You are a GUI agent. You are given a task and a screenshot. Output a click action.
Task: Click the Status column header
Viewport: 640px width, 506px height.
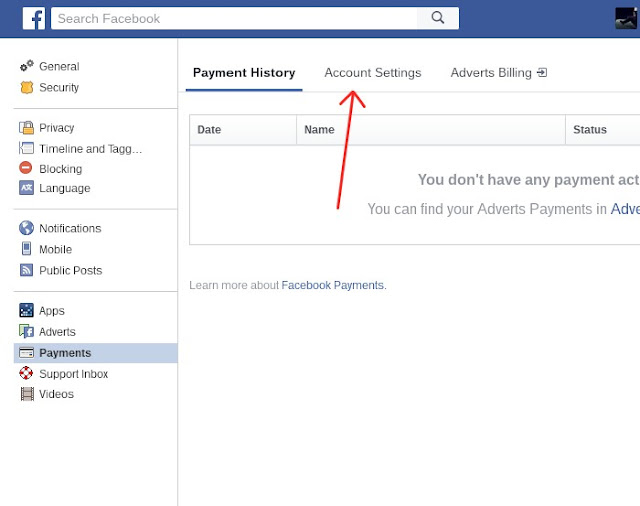click(x=603, y=130)
